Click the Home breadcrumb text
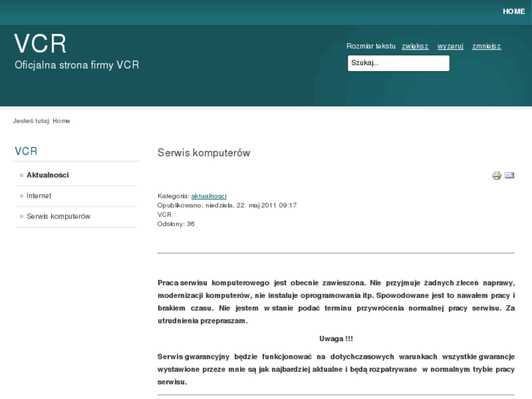 (x=61, y=121)
